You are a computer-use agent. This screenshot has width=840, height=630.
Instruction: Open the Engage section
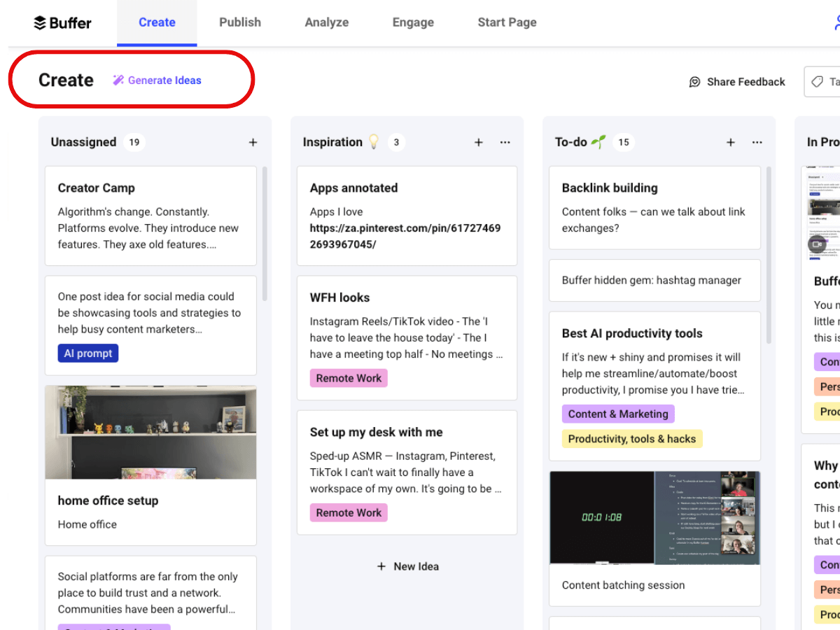tap(412, 22)
